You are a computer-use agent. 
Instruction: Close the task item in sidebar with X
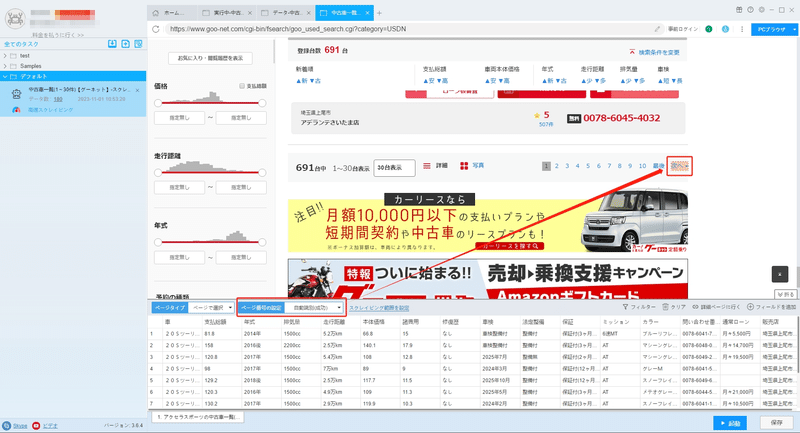click(x=137, y=90)
